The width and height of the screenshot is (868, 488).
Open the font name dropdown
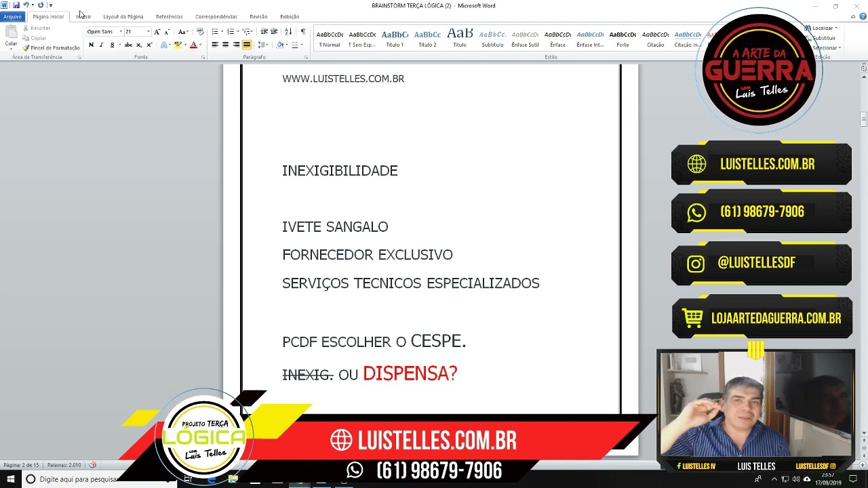pos(121,32)
